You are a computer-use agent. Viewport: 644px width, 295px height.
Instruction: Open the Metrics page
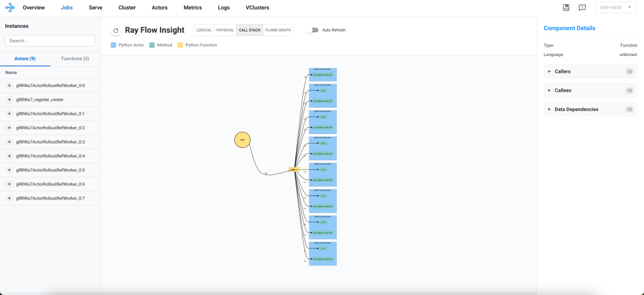tap(193, 7)
